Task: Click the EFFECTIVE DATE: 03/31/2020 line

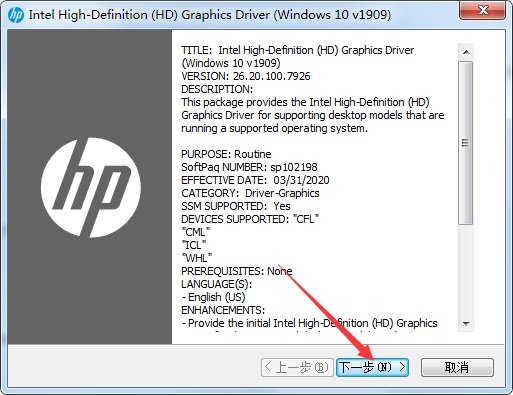Action: tap(255, 180)
